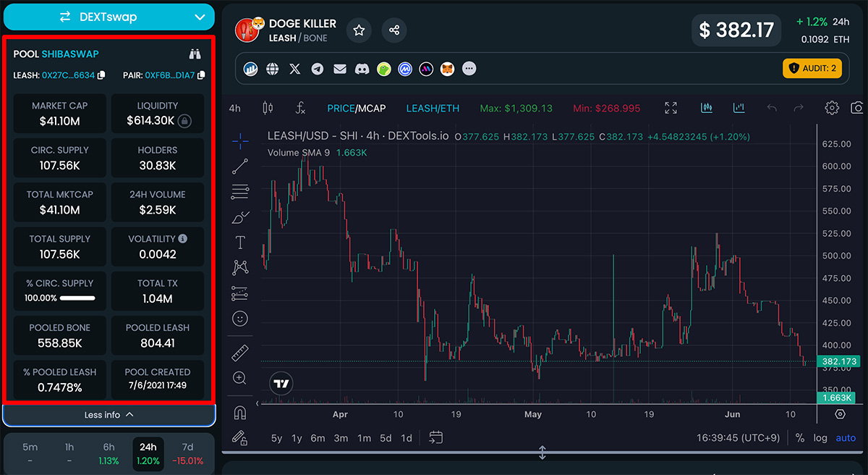868x475 pixels.
Task: Add token to MetaMask via fox icon
Action: tap(448, 69)
